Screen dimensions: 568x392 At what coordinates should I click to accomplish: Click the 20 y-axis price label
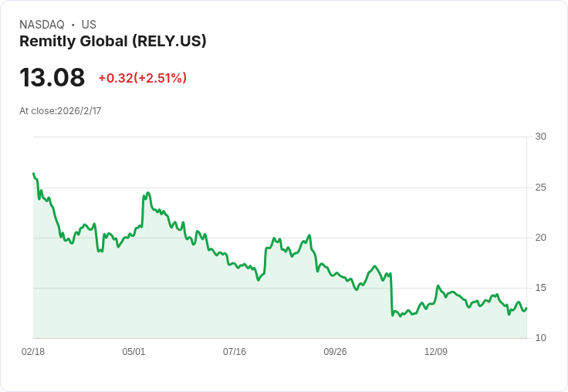coord(540,238)
